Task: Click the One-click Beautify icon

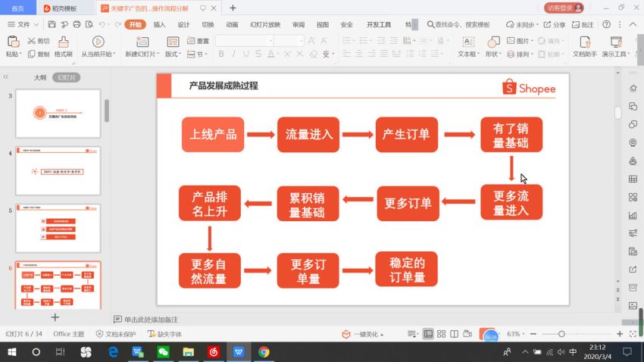Action: 345,334
